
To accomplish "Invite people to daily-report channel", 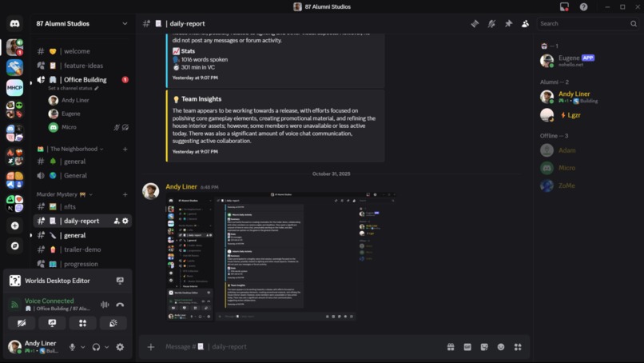I will pos(117,221).
